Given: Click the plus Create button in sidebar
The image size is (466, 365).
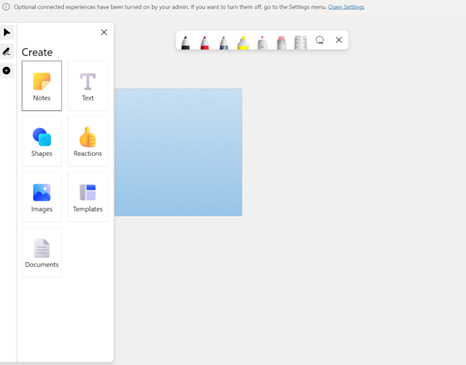Looking at the screenshot, I should tap(7, 70).
